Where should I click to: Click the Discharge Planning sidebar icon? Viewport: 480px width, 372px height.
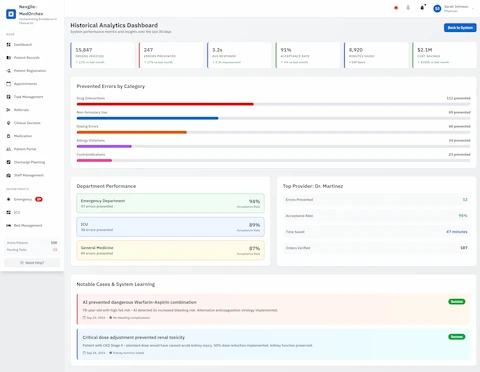[9, 162]
